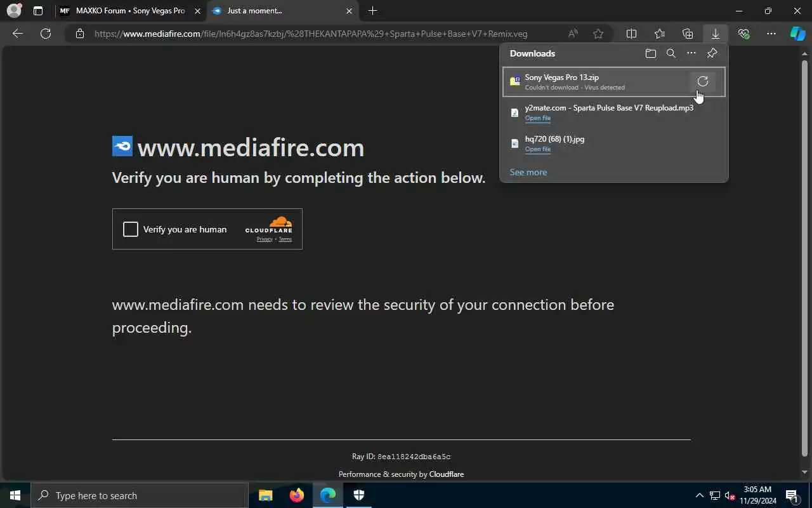Open Cloudflare Terms link
Screen dimensions: 812x508
pos(285,239)
